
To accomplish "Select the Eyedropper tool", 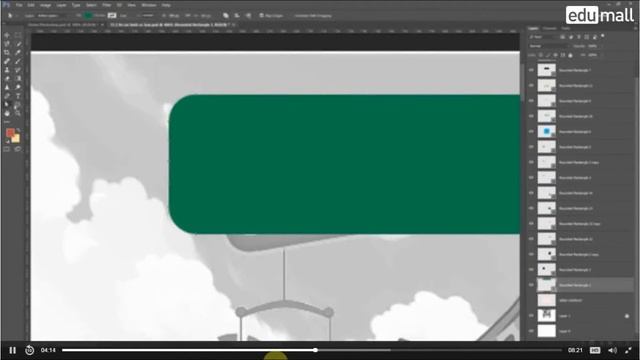I will (x=18, y=53).
